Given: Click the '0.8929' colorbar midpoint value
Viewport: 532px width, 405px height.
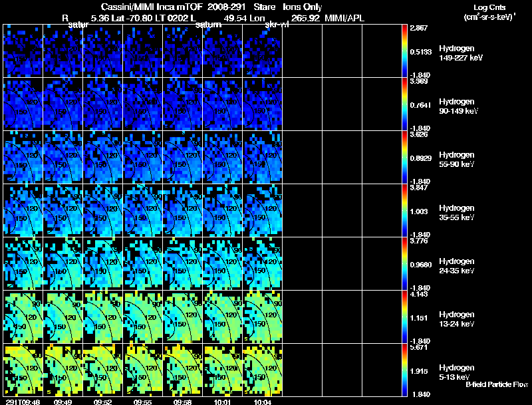Looking at the screenshot, I should 421,158.
